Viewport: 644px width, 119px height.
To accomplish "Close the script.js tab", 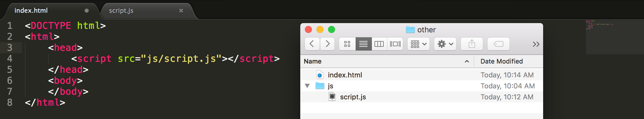I will (181, 11).
